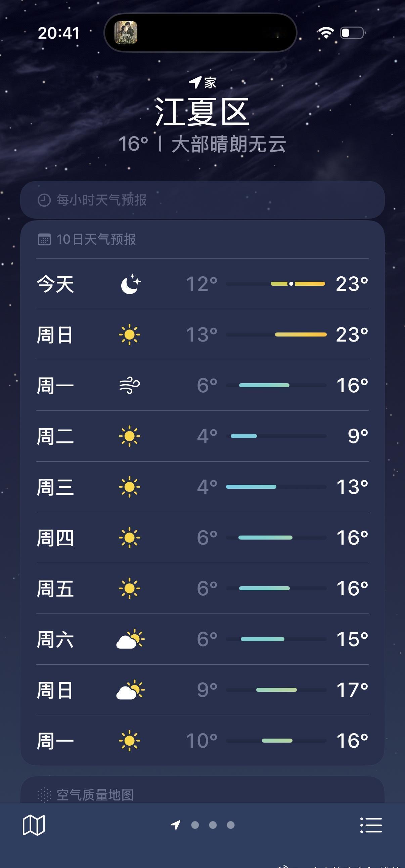Expand the 每小时天气预报 card
This screenshot has height=868, width=405.
(202, 200)
